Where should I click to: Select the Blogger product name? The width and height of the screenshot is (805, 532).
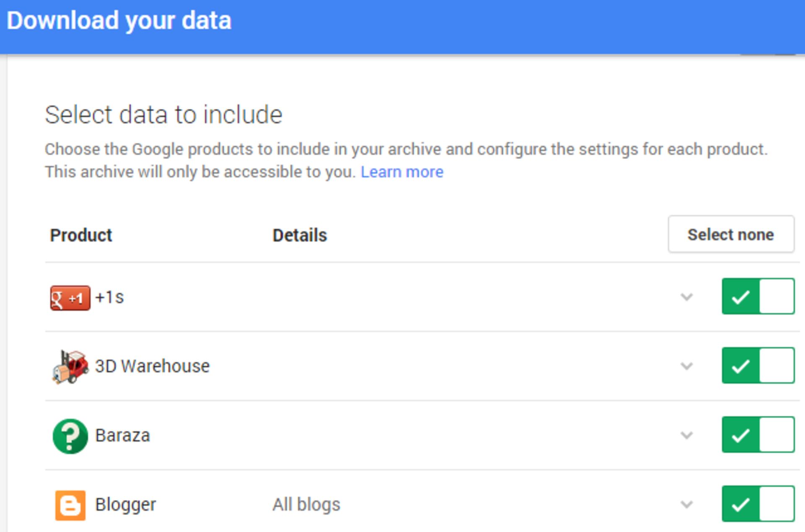(x=125, y=504)
